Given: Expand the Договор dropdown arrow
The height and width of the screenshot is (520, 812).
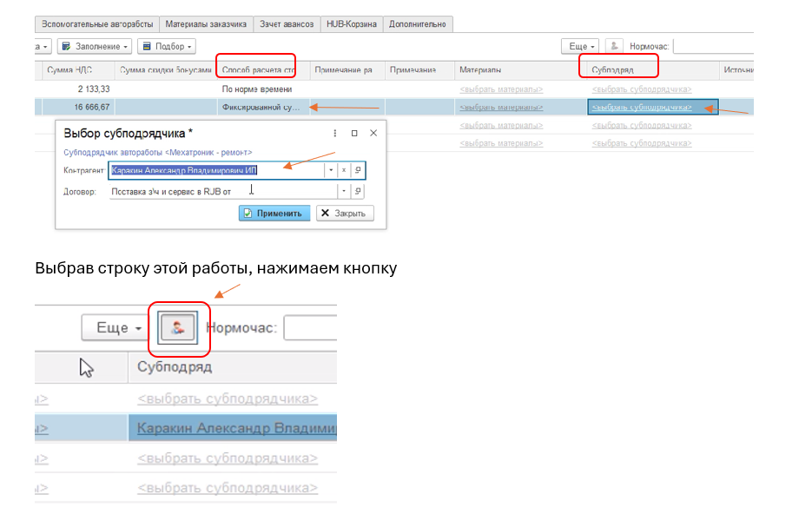Looking at the screenshot, I should point(343,191).
